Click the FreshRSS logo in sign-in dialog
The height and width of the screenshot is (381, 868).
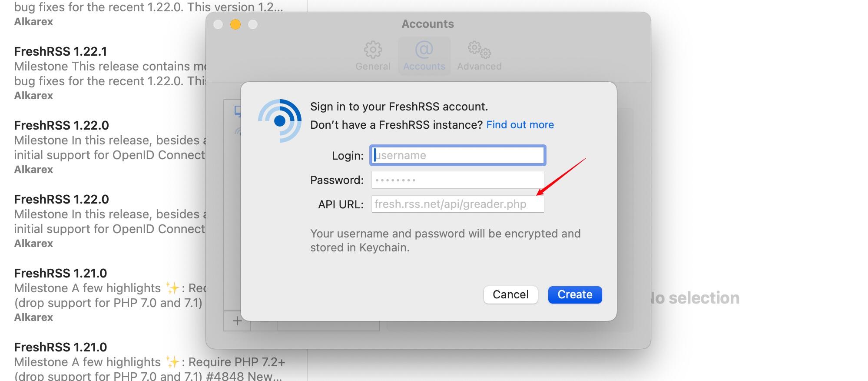click(280, 121)
